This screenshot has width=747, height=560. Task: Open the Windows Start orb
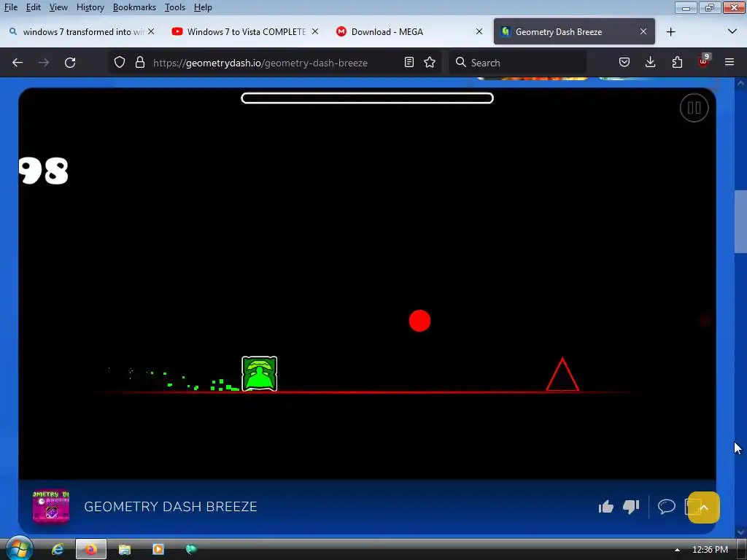(x=18, y=549)
